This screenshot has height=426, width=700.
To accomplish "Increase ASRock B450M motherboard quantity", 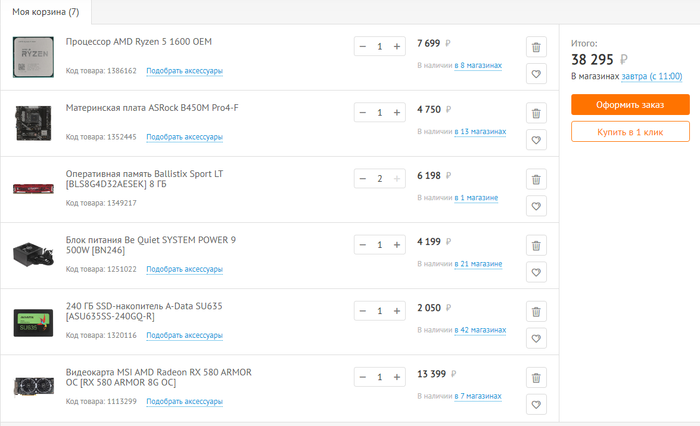I will click(x=396, y=113).
